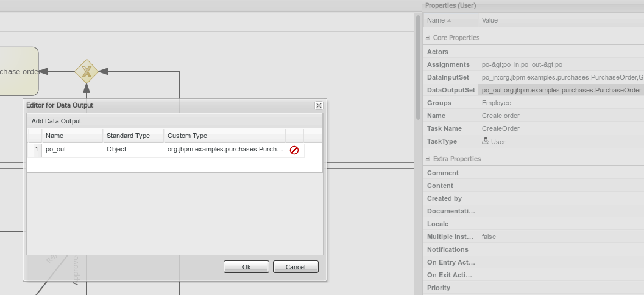Delete the po_out row with red icon

click(294, 150)
